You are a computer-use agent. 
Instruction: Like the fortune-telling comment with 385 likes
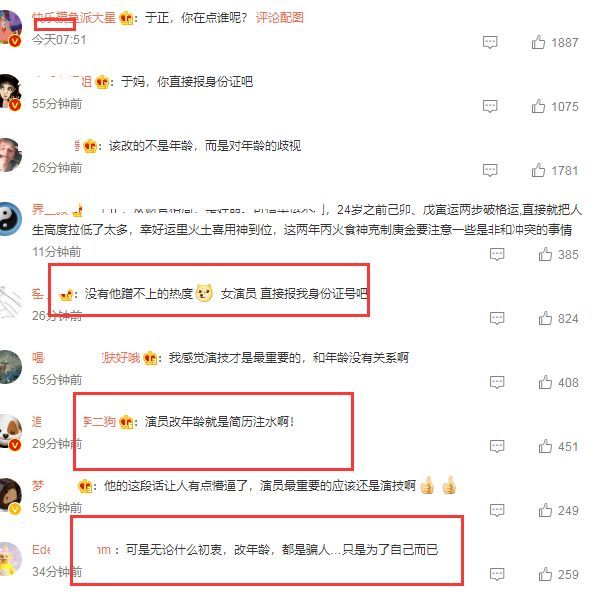(545, 254)
